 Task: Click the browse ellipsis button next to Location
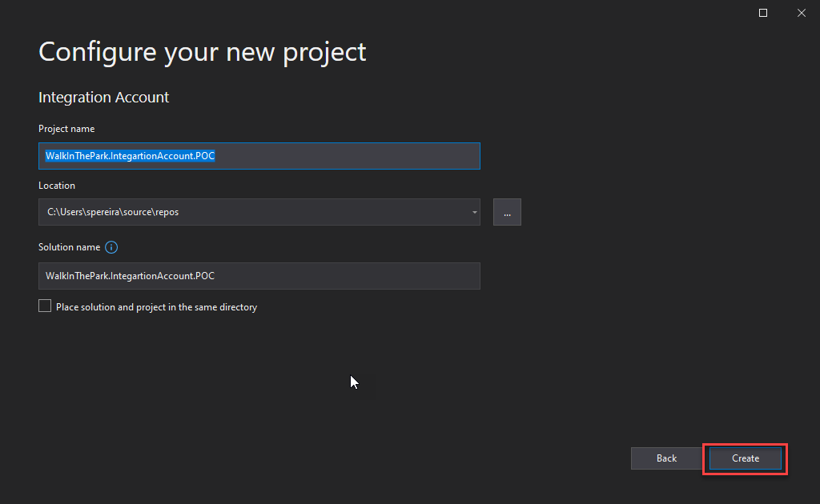(507, 213)
